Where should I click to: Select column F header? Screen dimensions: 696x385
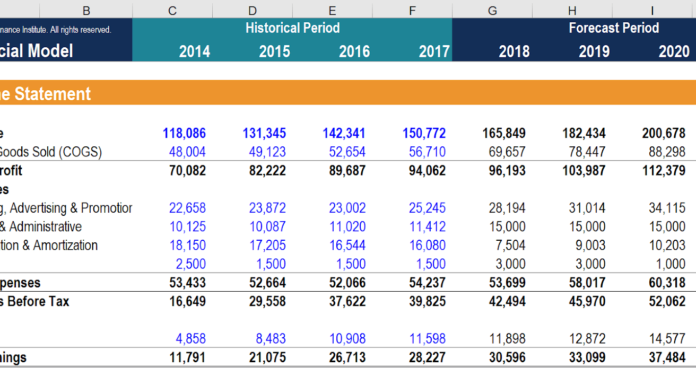pos(412,10)
